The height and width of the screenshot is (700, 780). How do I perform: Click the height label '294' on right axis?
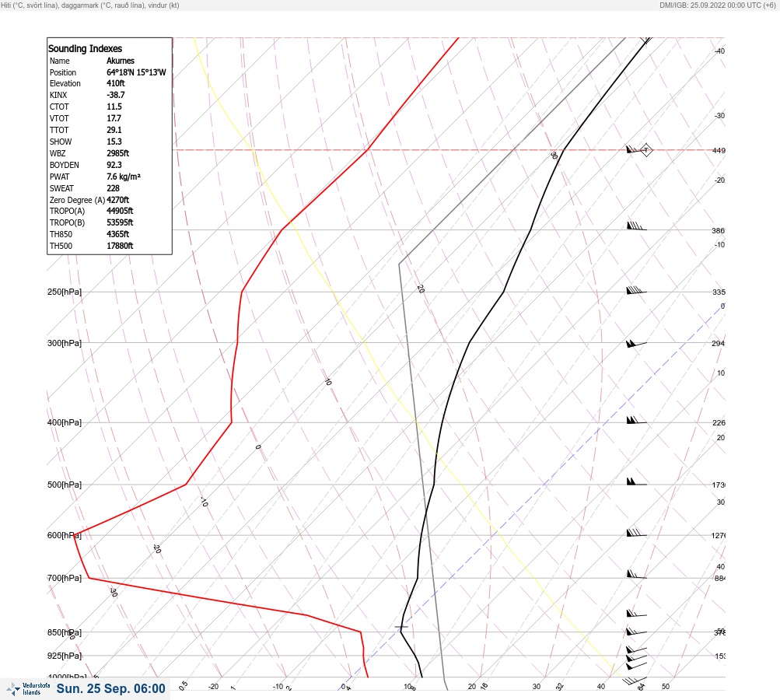click(x=719, y=343)
